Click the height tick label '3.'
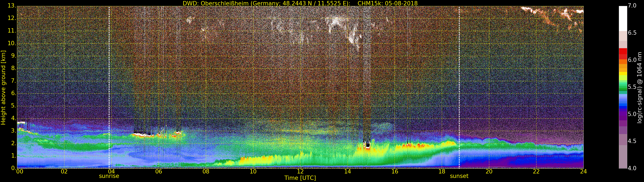Image resolution: width=644 pixels, height=182 pixels. 14,131
